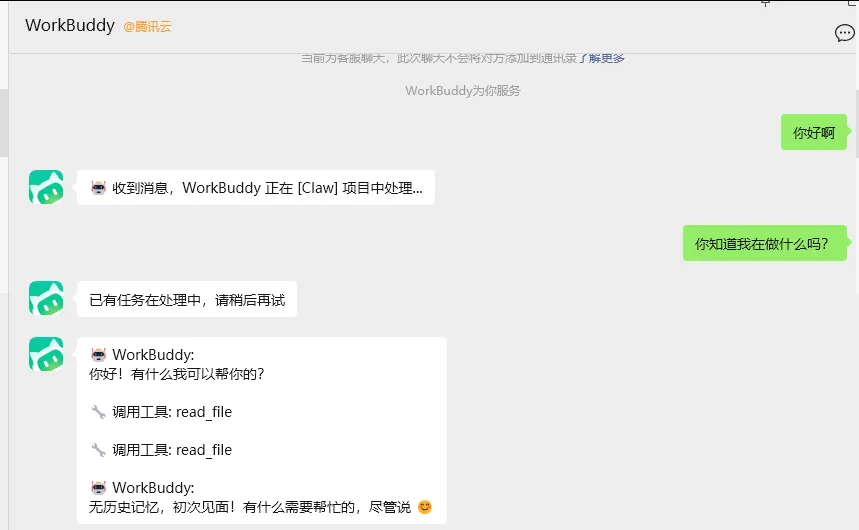Click the '@腾讯云' label in the header

click(147, 26)
